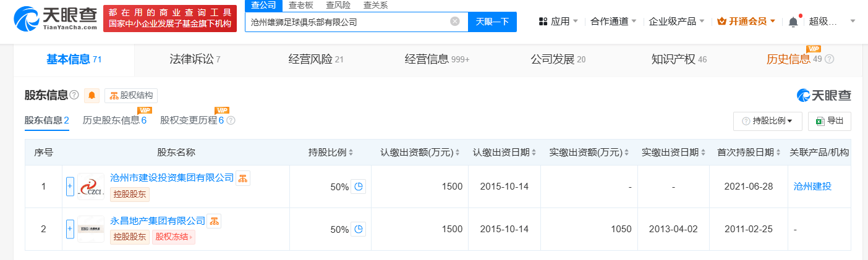Viewport: 868px width, 260px height.
Task: Click the 2021-06-28 first holding date
Action: (749, 187)
